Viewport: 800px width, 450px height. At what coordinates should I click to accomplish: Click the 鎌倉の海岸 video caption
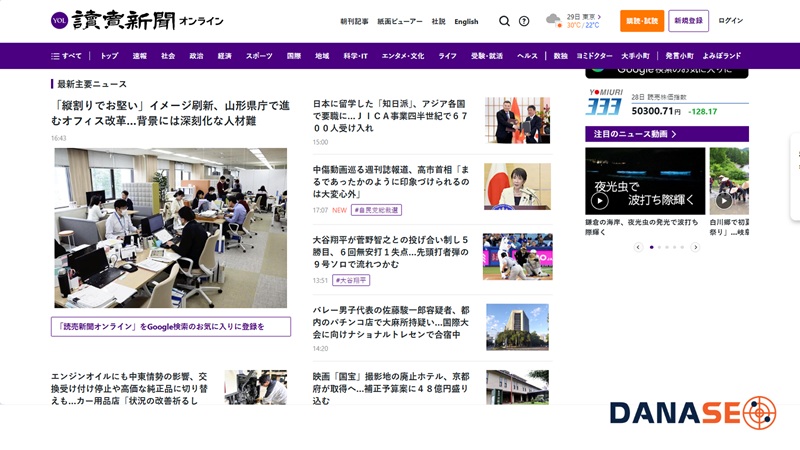[x=642, y=227]
